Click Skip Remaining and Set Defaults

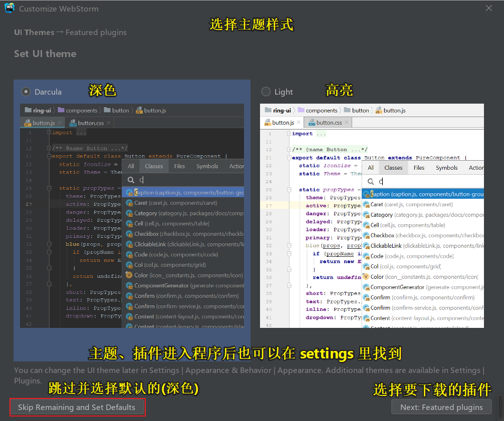77,407
